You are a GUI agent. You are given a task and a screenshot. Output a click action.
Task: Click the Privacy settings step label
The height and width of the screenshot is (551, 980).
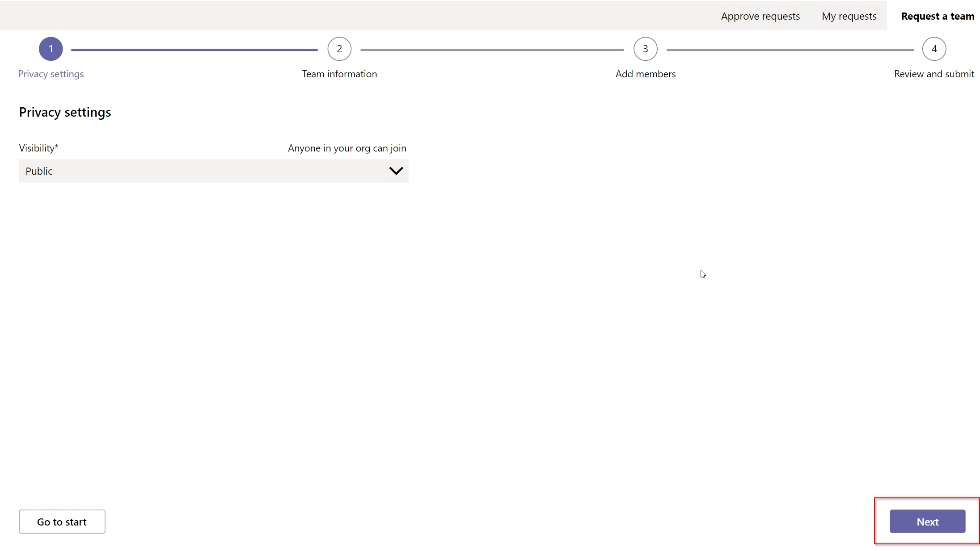[x=51, y=74]
